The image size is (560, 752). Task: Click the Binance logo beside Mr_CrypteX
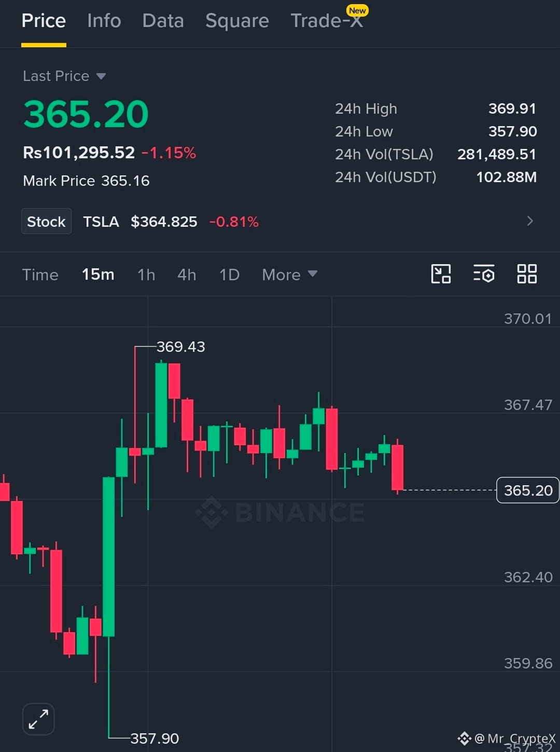point(465,738)
